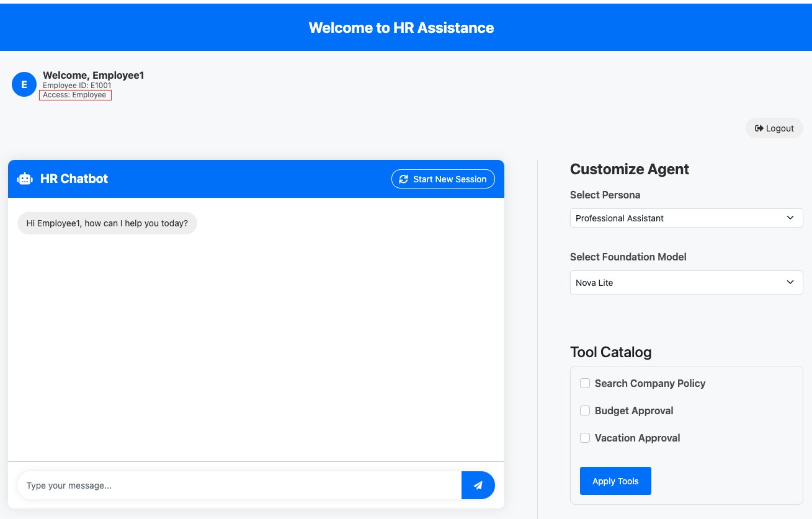Tick the Vacation Approval checkbox
This screenshot has width=812, height=519.
(585, 438)
